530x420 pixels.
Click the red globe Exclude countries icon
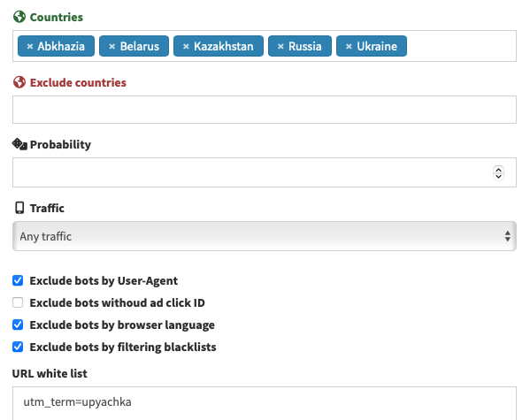tap(19, 82)
